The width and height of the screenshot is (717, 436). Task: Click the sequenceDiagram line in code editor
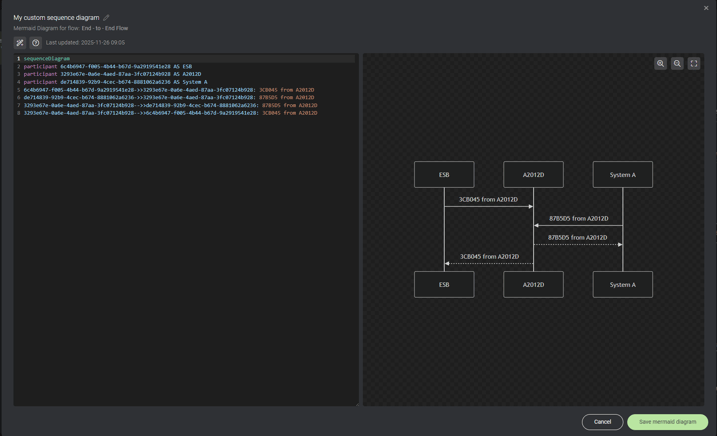(x=47, y=59)
